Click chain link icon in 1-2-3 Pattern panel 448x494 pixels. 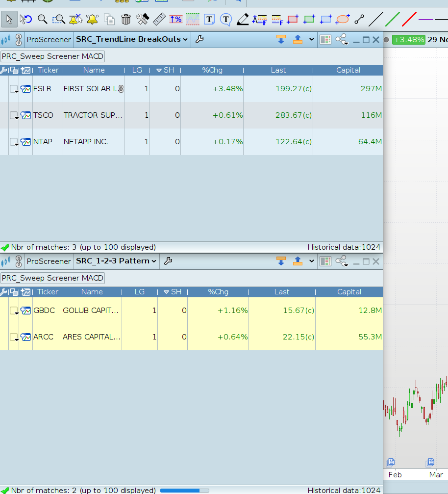[x=19, y=261]
